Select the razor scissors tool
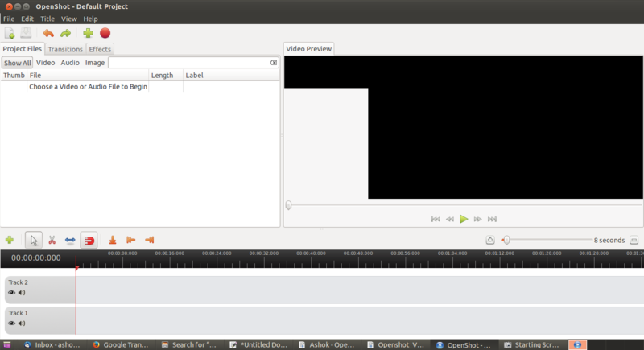The image size is (644, 350). [x=52, y=240]
